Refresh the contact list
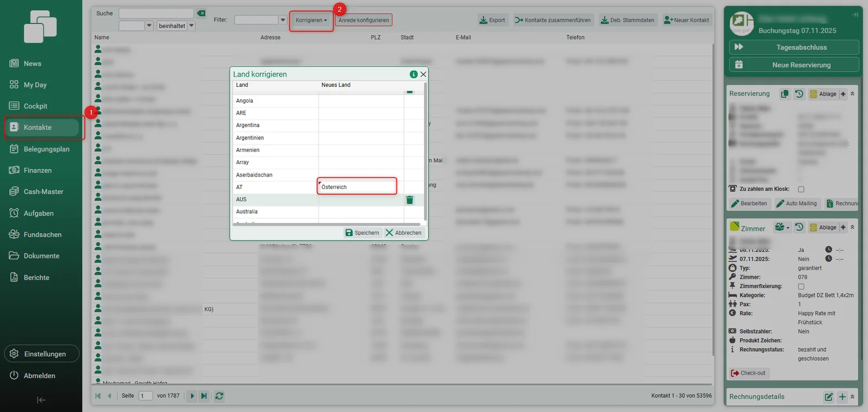The width and height of the screenshot is (868, 412). tap(219, 396)
